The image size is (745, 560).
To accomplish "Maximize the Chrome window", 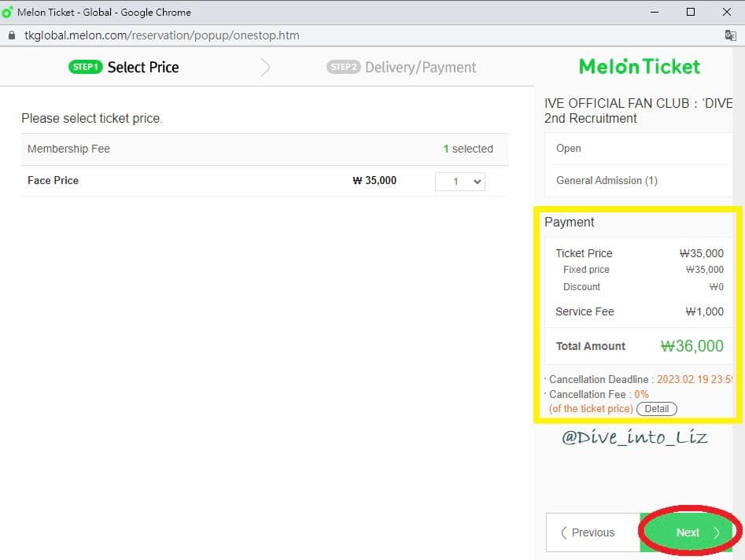I will (691, 12).
